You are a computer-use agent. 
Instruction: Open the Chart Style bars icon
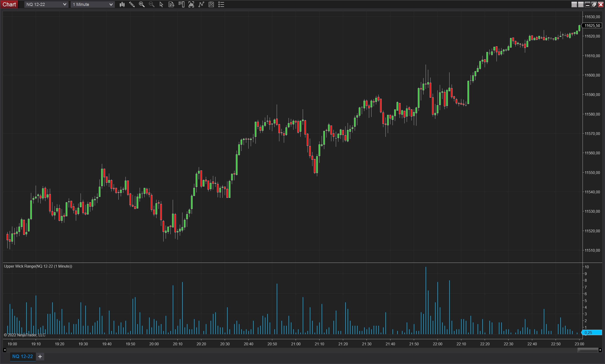122,4
